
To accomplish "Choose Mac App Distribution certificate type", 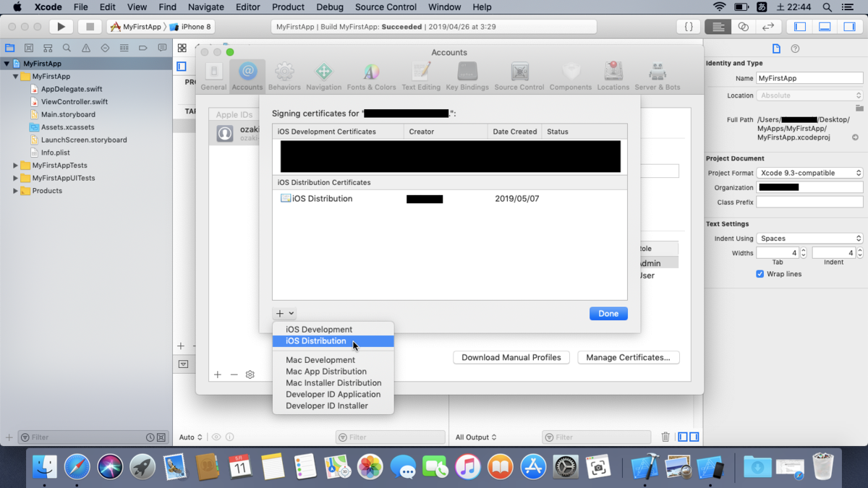I will (333, 372).
